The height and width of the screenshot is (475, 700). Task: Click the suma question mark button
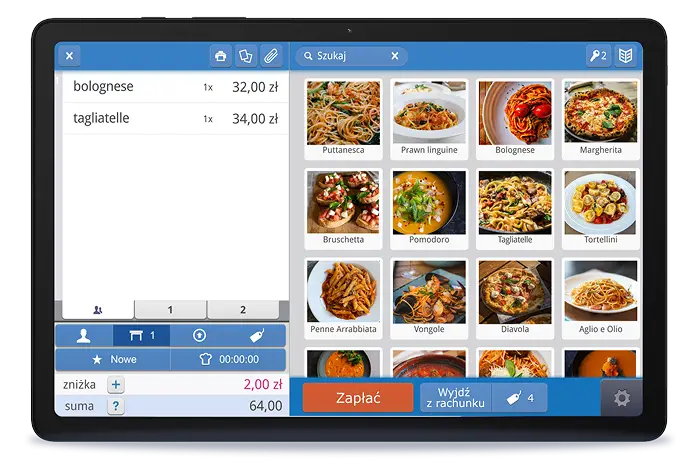coord(116,405)
